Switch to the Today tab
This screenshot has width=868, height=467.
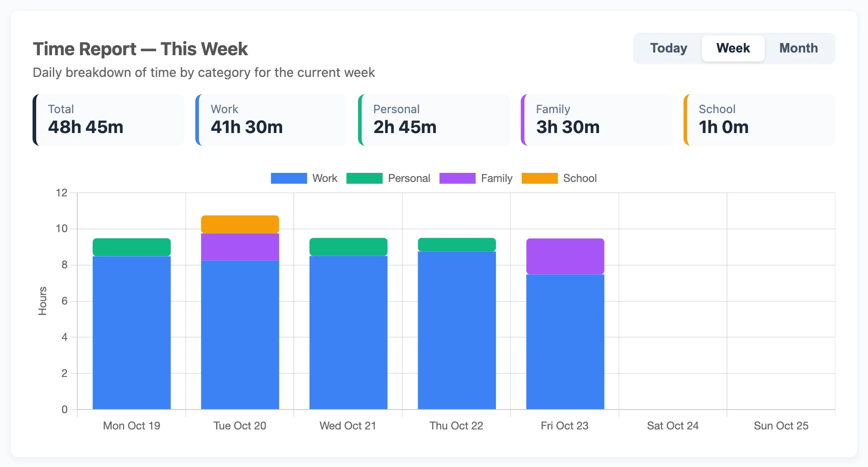pyautogui.click(x=669, y=48)
